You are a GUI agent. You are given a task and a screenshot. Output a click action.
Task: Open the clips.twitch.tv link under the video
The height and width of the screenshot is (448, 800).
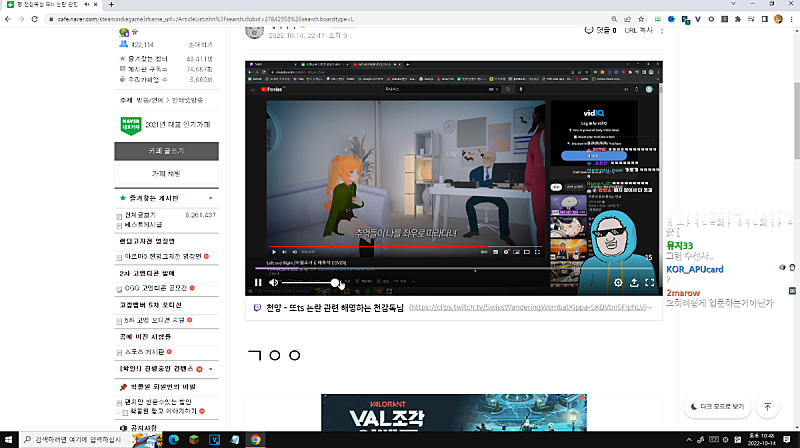(x=531, y=307)
